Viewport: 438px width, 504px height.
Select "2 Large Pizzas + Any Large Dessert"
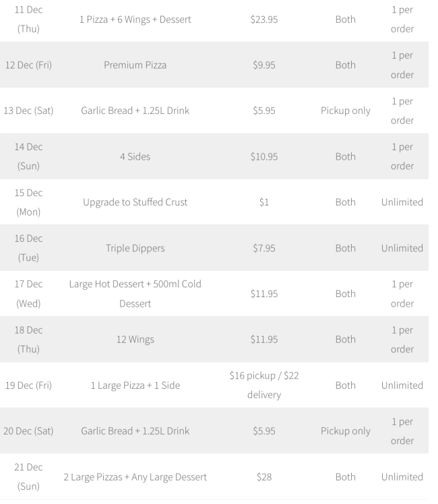click(x=135, y=477)
